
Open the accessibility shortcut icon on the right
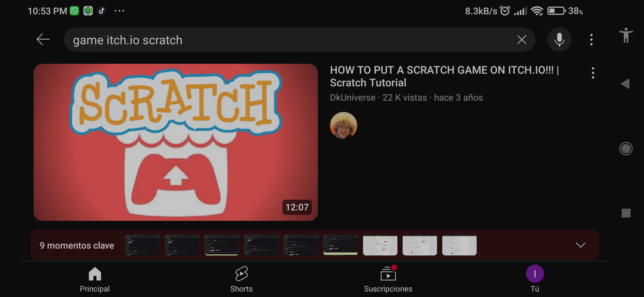[626, 35]
